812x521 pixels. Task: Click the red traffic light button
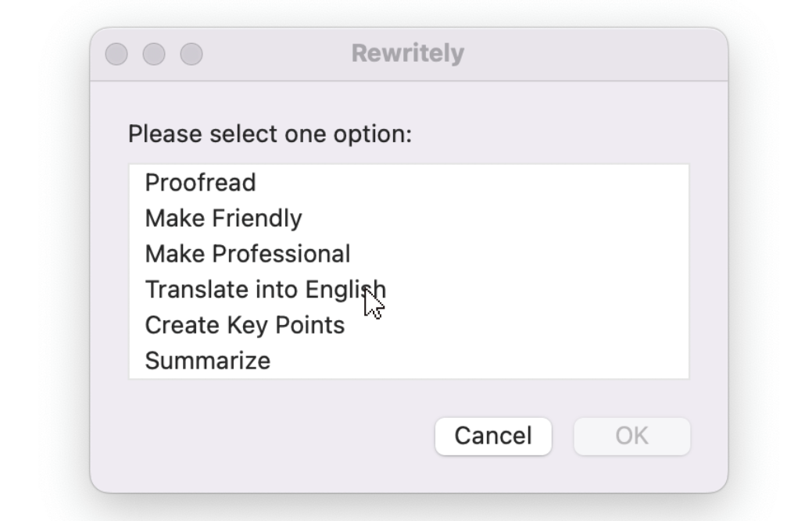[x=118, y=52]
